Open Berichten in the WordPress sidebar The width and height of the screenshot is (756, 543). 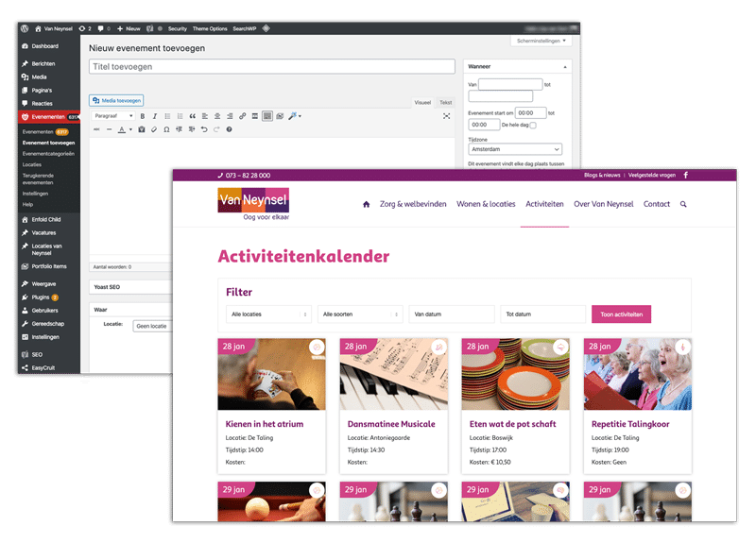pyautogui.click(x=43, y=63)
